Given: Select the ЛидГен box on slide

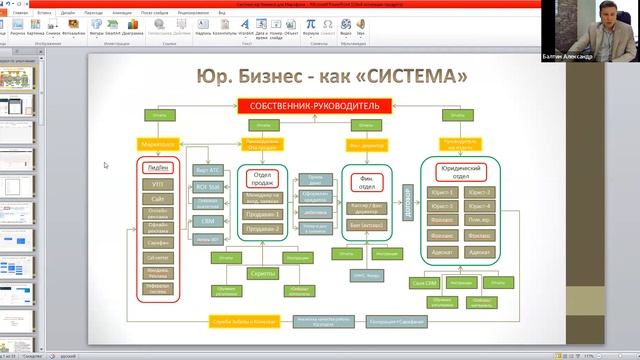Looking at the screenshot, I should point(158,168).
